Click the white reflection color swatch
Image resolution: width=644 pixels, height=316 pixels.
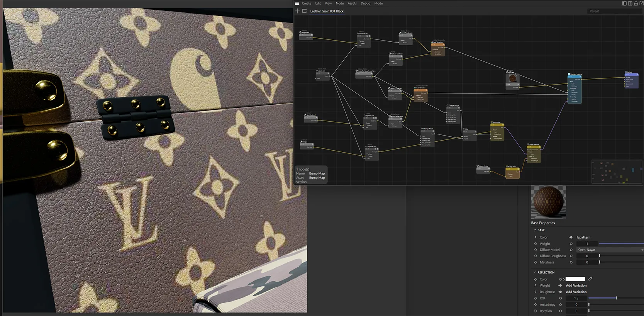point(575,279)
